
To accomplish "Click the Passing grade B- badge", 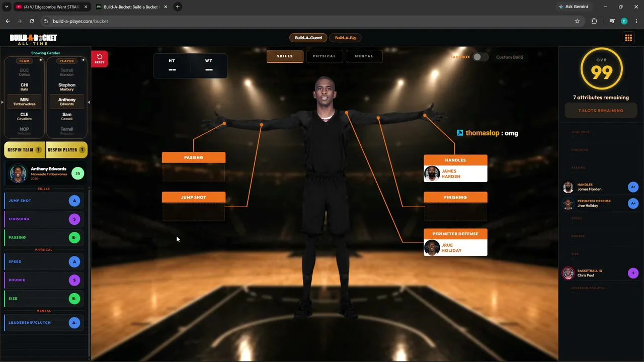I will pyautogui.click(x=74, y=237).
